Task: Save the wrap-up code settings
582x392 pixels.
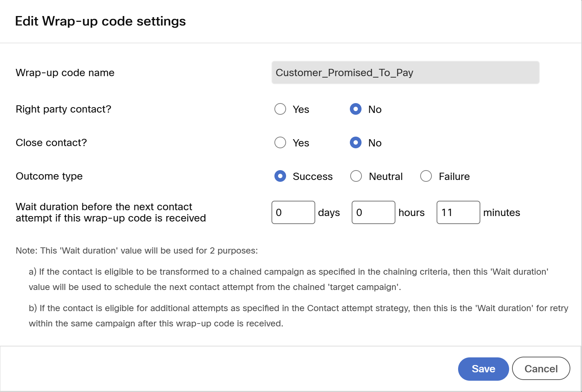Action: [x=484, y=369]
